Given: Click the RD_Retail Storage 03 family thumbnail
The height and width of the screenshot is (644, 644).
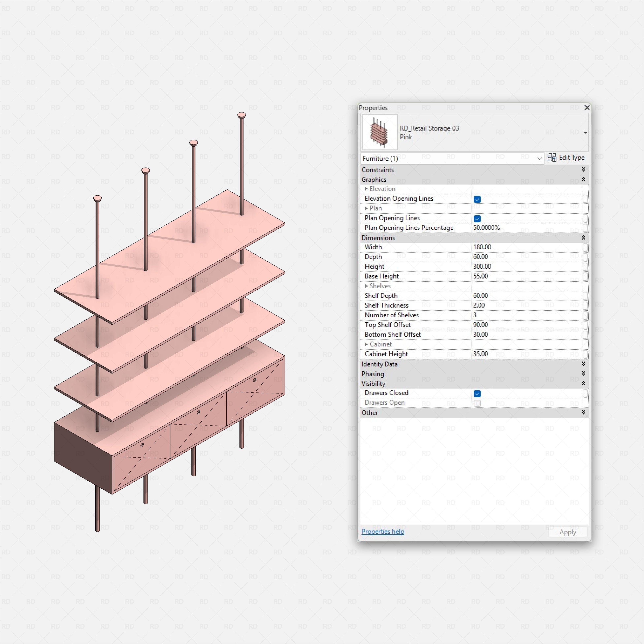Looking at the screenshot, I should coord(380,132).
